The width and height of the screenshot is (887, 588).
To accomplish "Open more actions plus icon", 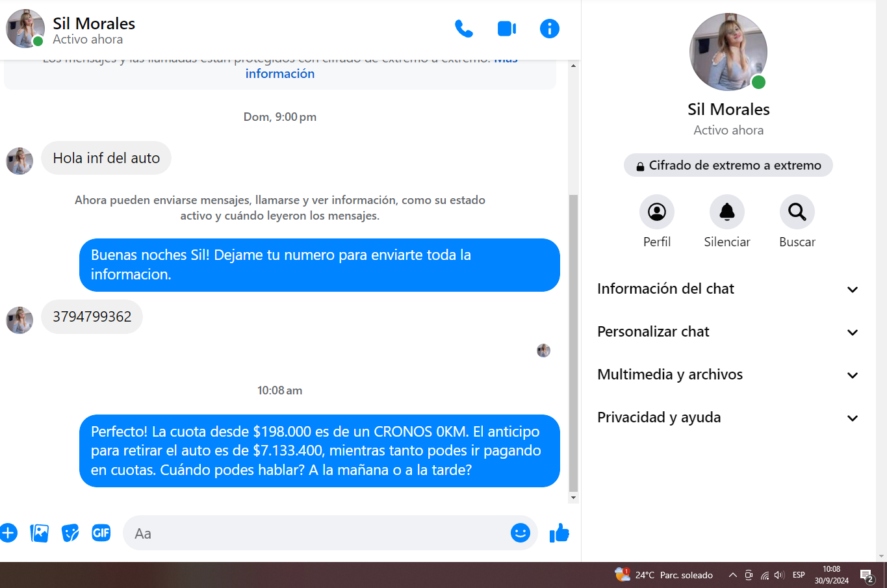I will pyautogui.click(x=8, y=533).
